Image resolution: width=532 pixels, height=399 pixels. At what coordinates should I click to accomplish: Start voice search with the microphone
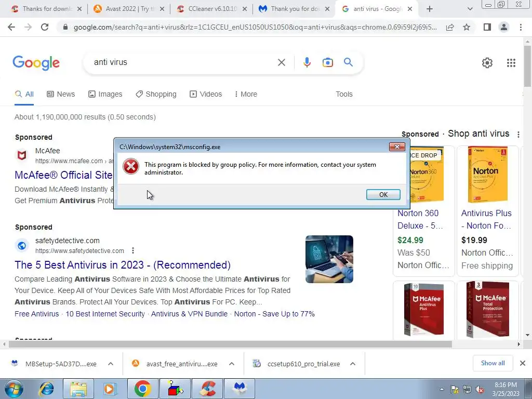(307, 62)
